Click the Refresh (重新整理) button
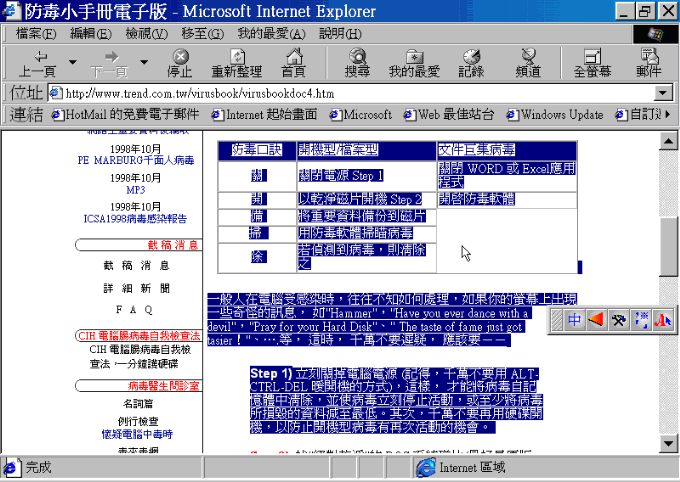 point(237,63)
